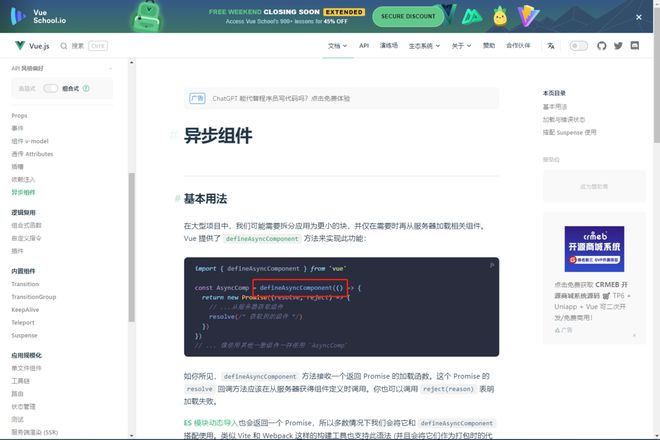The width and height of the screenshot is (660, 440).
Task: Click the green Nuxt logo in banner
Action: coord(472,16)
